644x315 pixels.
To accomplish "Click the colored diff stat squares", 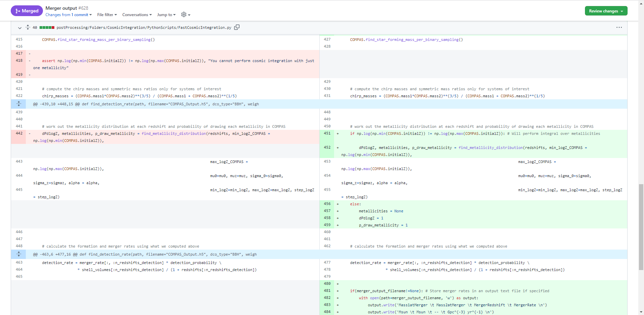I will click(x=47, y=27).
